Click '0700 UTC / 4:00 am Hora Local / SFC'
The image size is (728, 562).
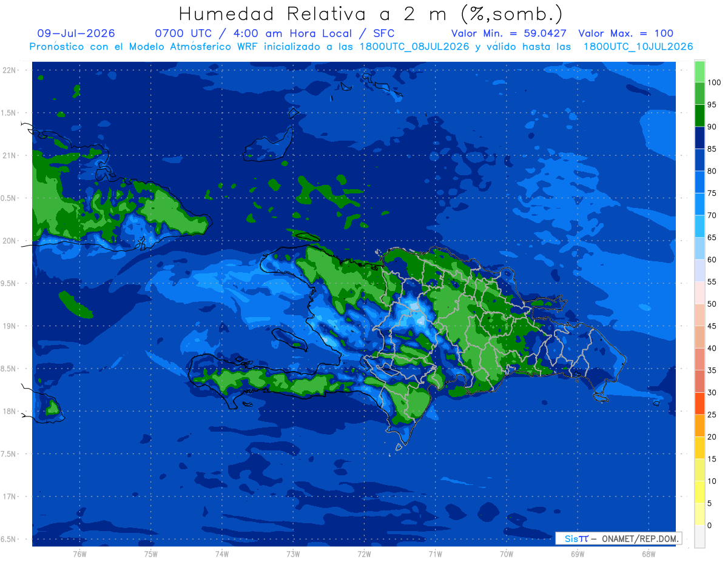pos(275,33)
